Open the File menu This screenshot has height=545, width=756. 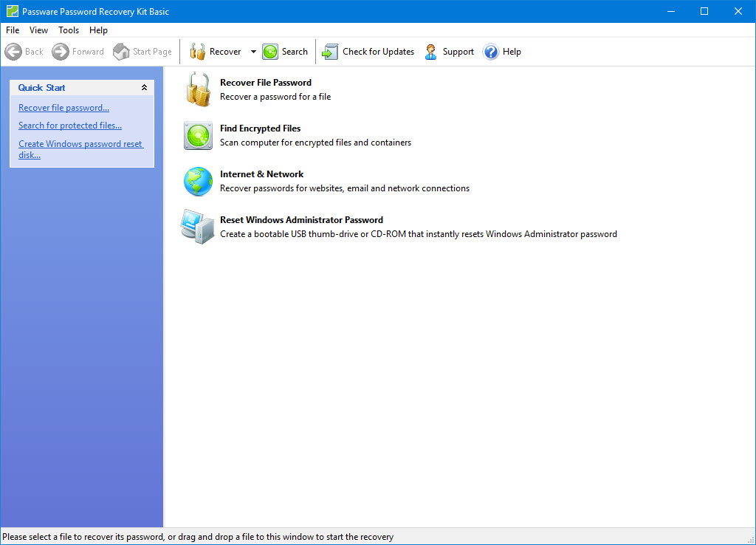pyautogui.click(x=13, y=30)
